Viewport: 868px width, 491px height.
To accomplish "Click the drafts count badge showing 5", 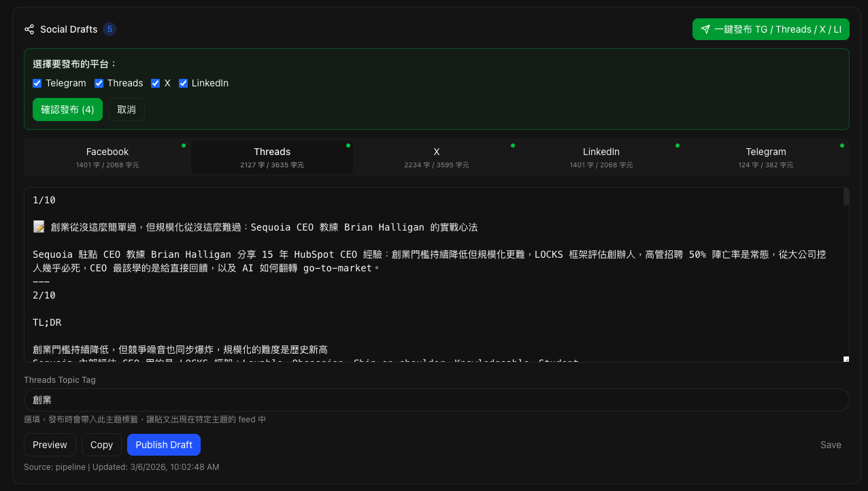I will point(110,29).
